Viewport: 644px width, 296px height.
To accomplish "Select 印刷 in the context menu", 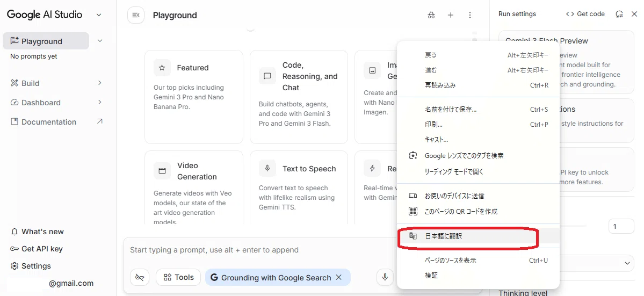I will tap(479, 125).
